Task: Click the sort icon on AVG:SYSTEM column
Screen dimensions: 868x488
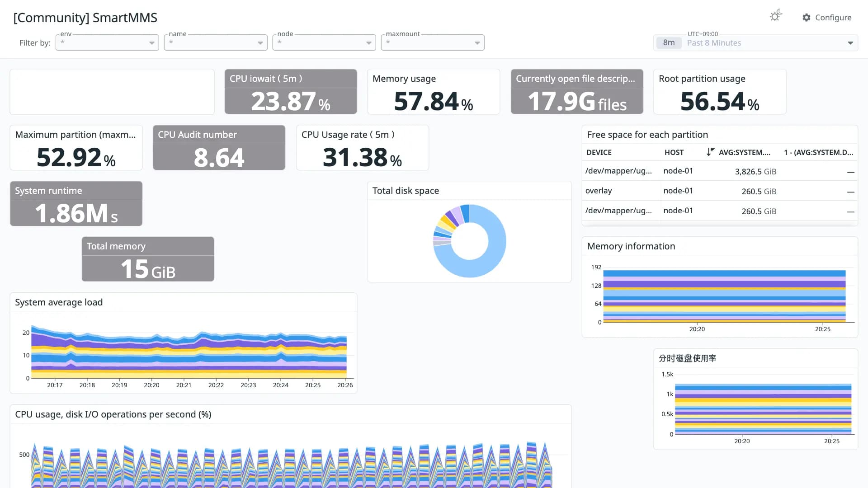Action: (710, 152)
